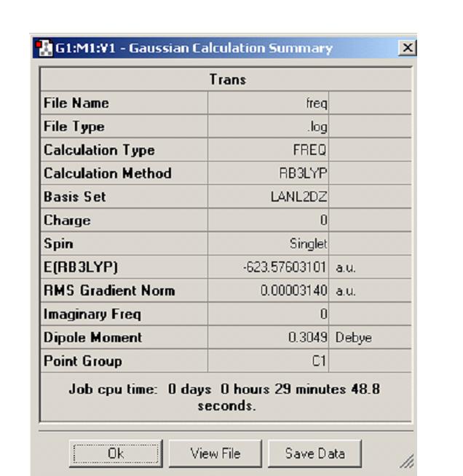
Task: Click the dialog title 'Gaussian Calculation Summary'
Action: coord(231,48)
